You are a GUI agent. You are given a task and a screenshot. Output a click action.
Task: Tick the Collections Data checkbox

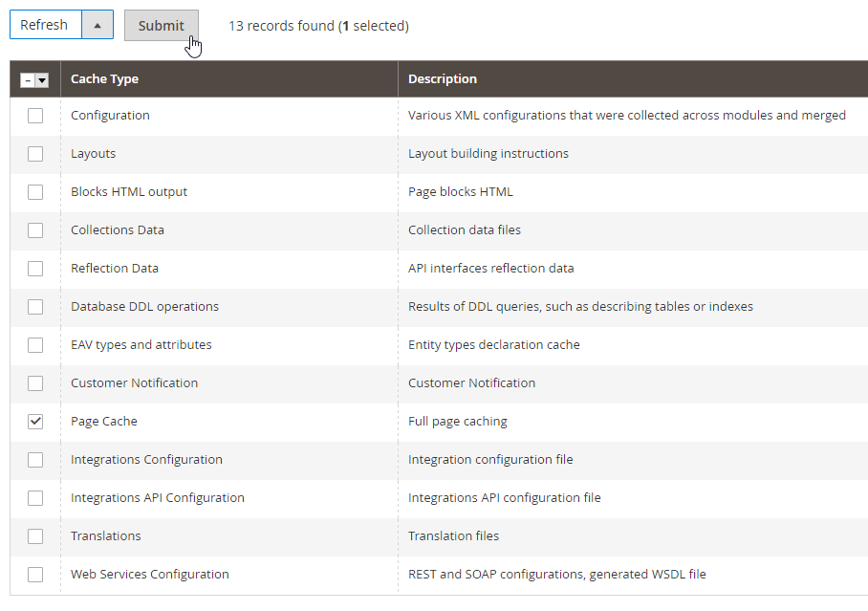pyautogui.click(x=35, y=229)
